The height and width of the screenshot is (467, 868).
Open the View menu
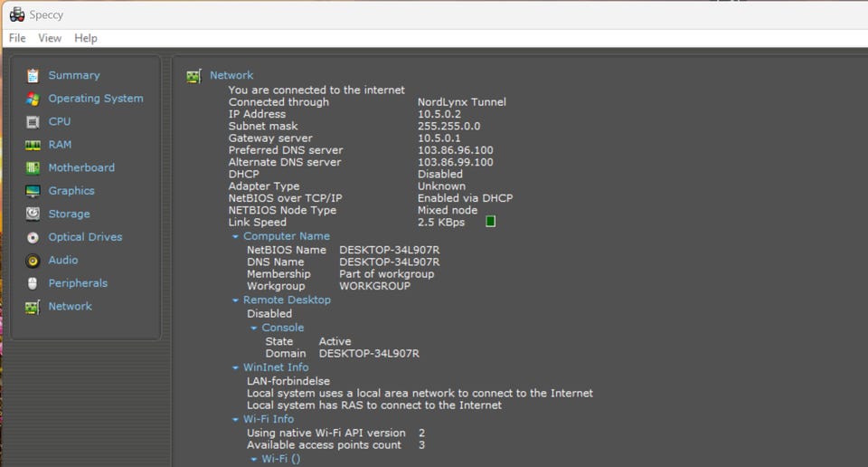point(50,38)
